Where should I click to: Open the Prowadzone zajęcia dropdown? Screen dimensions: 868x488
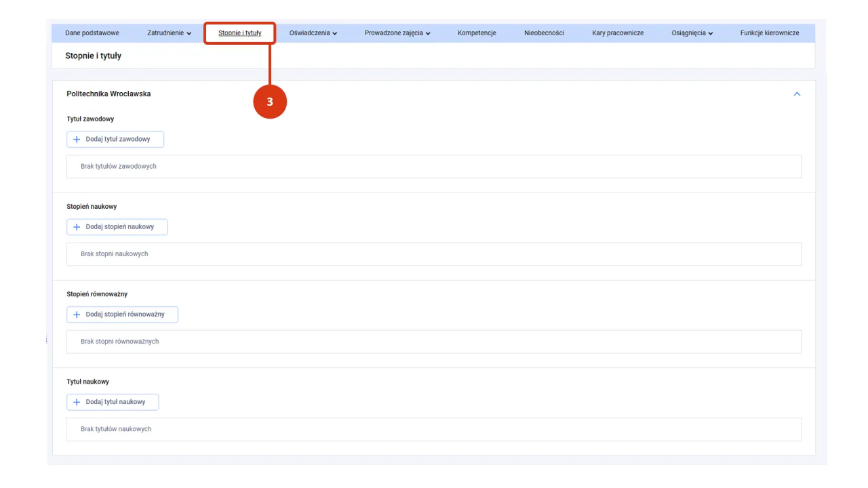pos(397,33)
